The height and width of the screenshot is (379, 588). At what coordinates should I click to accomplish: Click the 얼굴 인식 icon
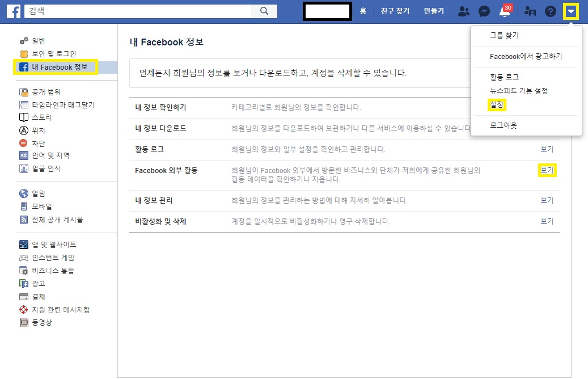24,169
